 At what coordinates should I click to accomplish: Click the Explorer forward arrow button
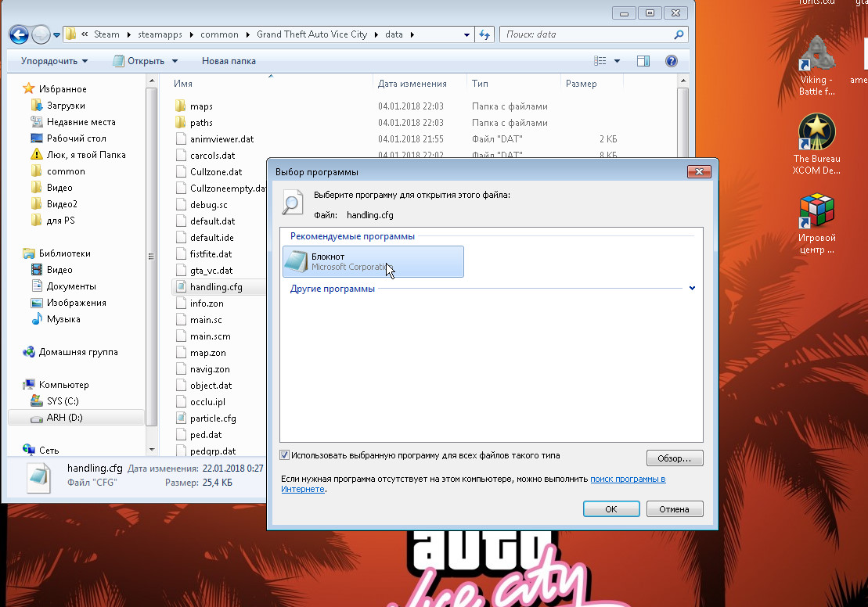coord(41,35)
